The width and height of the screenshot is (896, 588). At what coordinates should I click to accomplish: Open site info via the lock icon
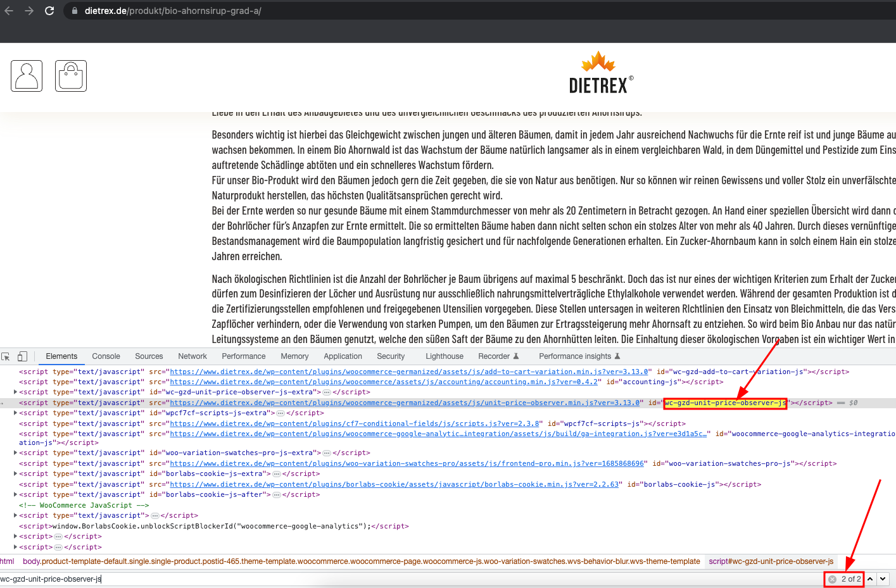pos(75,11)
